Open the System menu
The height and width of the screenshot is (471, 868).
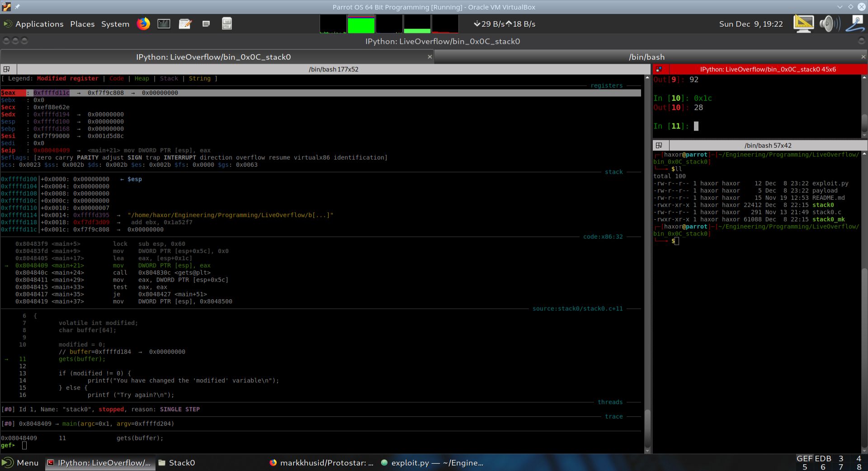(x=115, y=24)
